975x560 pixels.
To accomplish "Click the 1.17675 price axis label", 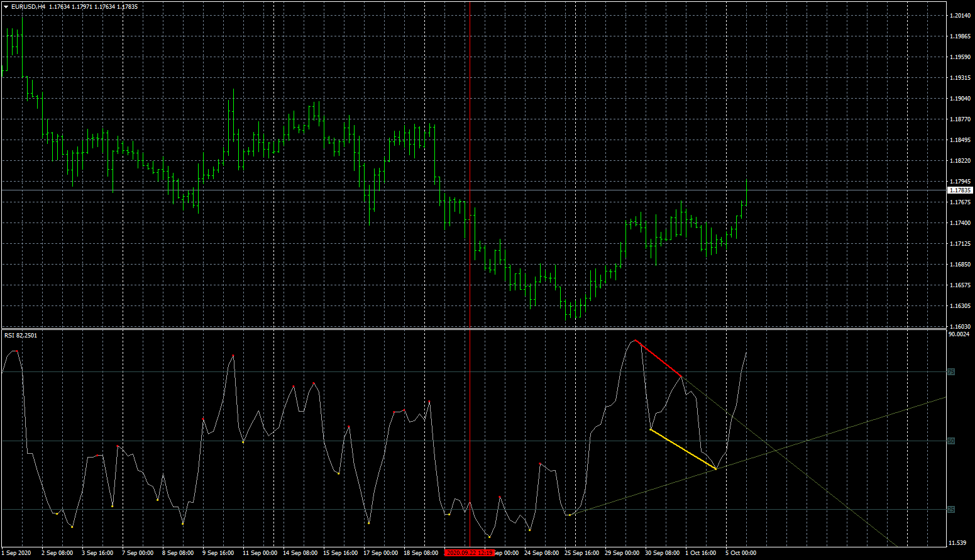I will 959,202.
